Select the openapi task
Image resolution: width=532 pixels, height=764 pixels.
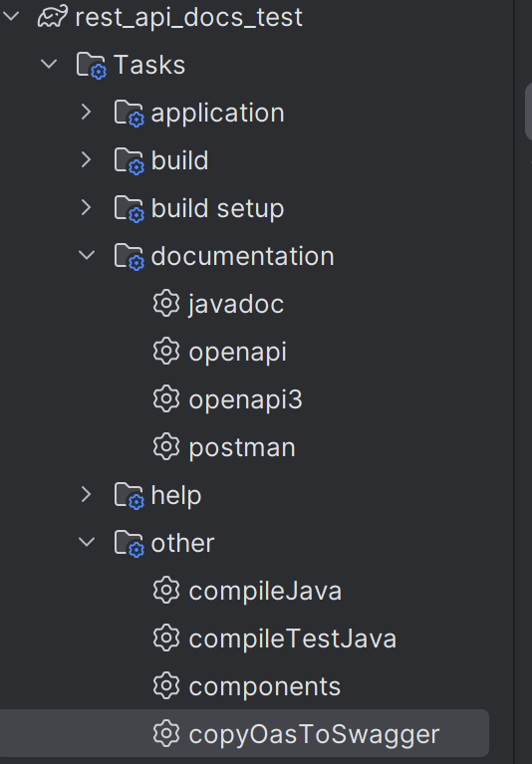click(x=238, y=352)
